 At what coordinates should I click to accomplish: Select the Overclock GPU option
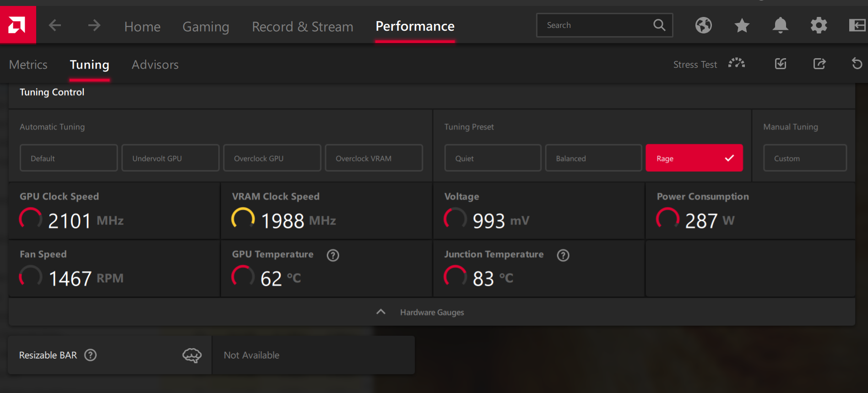(272, 158)
